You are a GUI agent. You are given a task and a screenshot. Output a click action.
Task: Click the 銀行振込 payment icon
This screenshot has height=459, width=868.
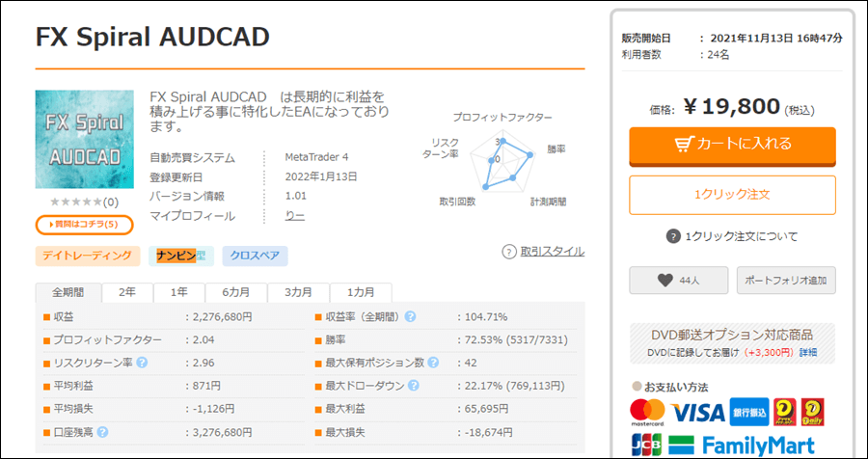pyautogui.click(x=749, y=412)
